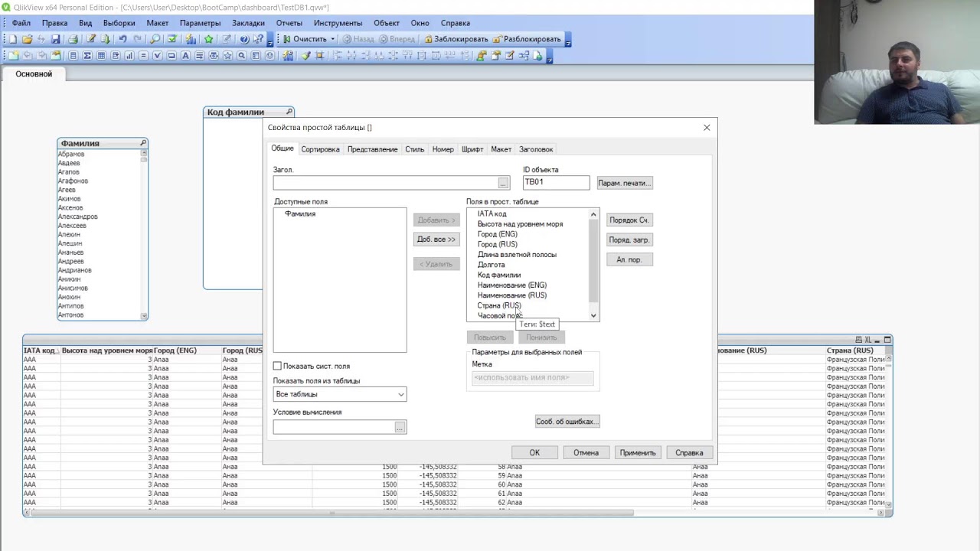
Task: Select 'Александров' in Фамилия list box
Action: [x=78, y=217]
